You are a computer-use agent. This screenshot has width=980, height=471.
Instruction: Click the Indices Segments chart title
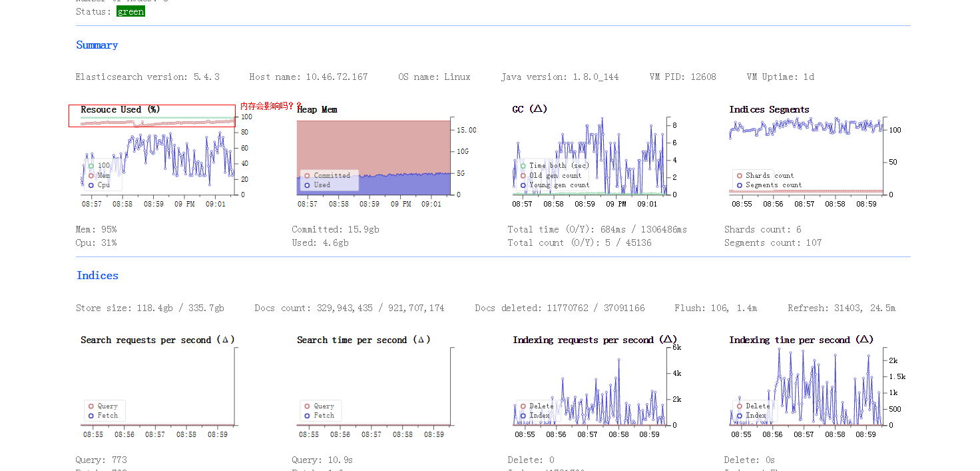pos(769,110)
